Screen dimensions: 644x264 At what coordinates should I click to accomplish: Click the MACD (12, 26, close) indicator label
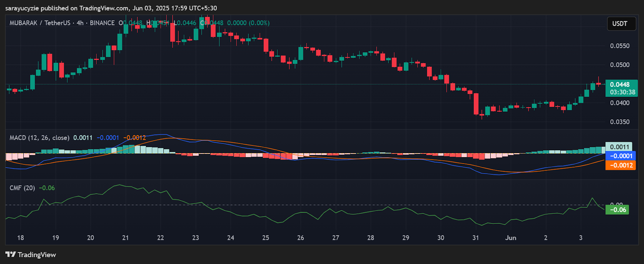(x=39, y=137)
